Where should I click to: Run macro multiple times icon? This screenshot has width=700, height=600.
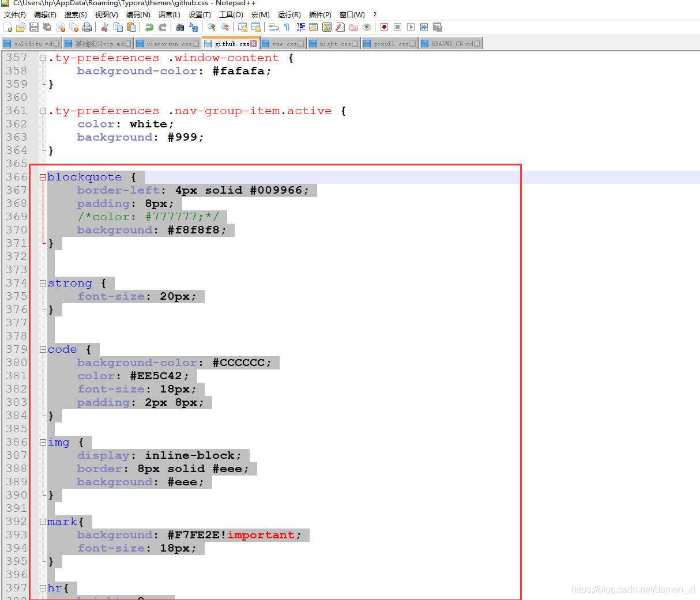click(x=424, y=27)
